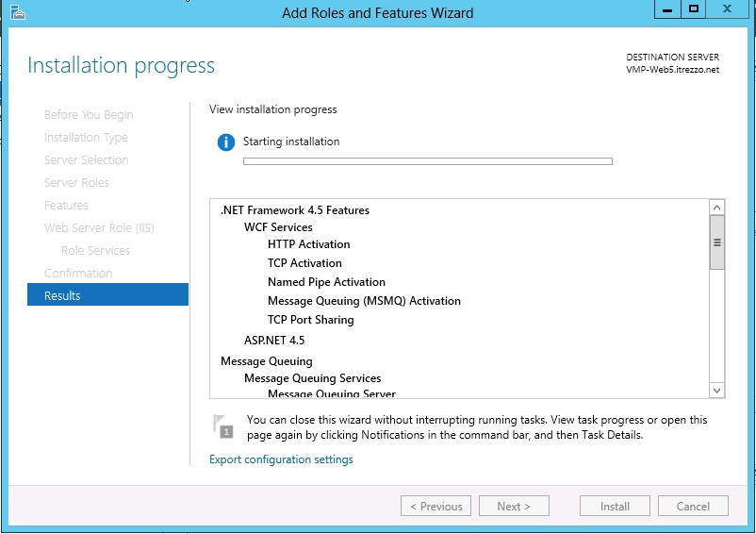Click the Installation progress heading

pos(121,66)
